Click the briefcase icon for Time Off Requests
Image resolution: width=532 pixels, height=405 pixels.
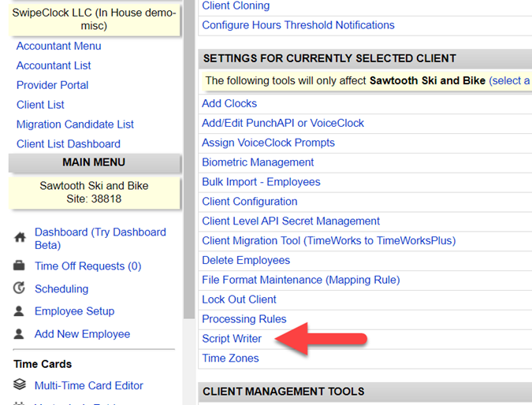[20, 266]
